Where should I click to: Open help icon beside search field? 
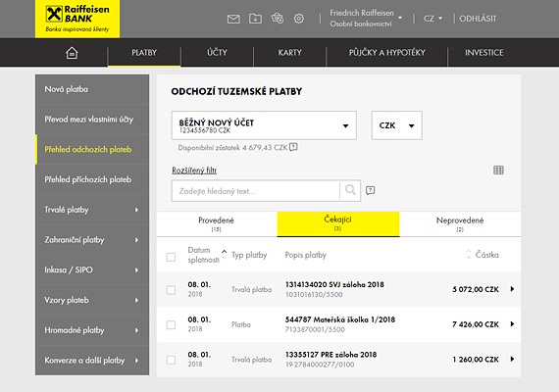pyautogui.click(x=370, y=190)
